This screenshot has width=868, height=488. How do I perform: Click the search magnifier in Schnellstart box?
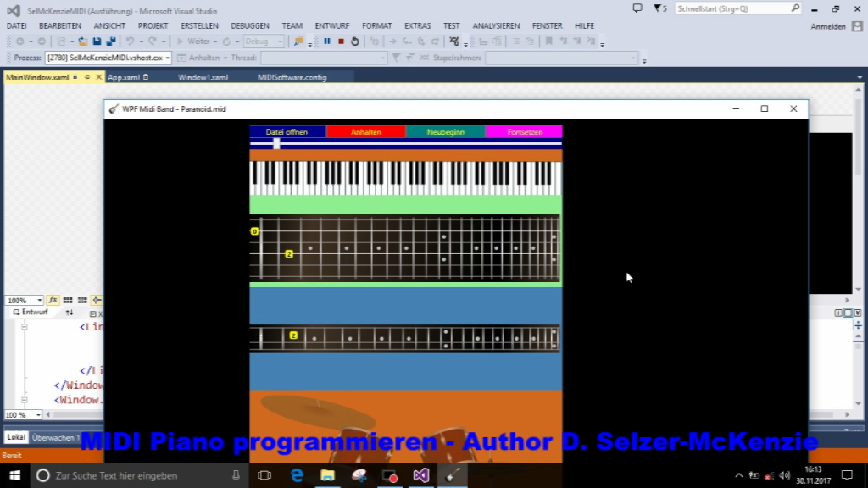[x=795, y=8]
